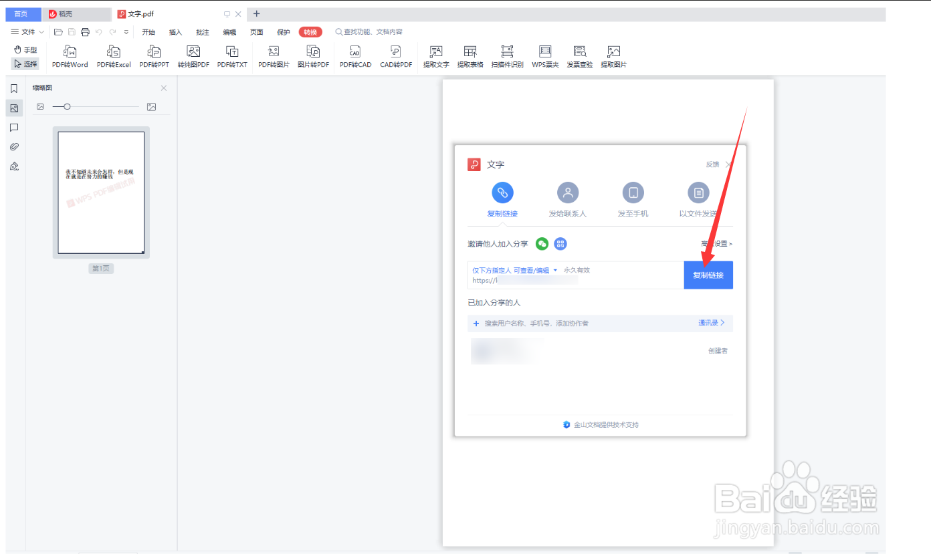Select the page 1 thumbnail
Image resolution: width=931 pixels, height=560 pixels.
[x=101, y=192]
